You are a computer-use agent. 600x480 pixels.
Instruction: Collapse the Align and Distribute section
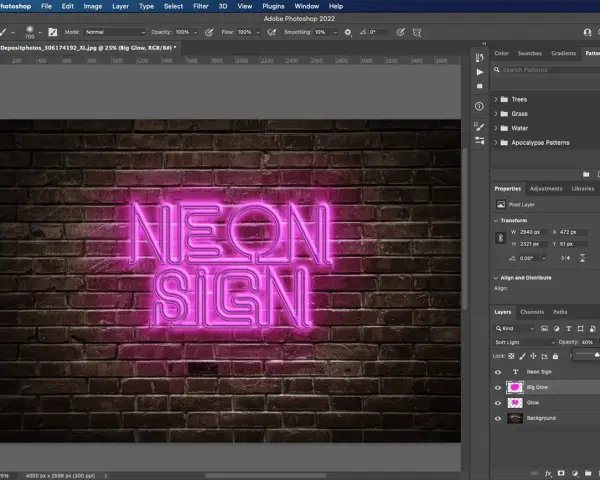496,278
